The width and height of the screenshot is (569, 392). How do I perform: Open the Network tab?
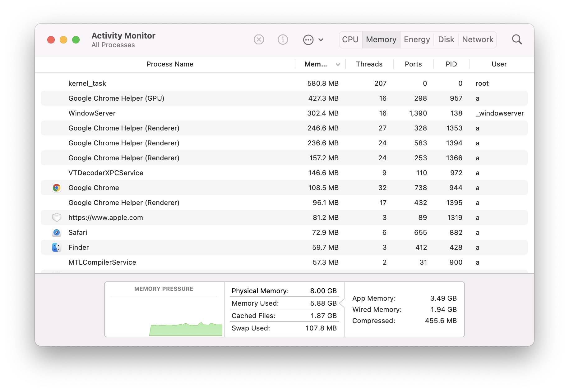[x=478, y=40]
